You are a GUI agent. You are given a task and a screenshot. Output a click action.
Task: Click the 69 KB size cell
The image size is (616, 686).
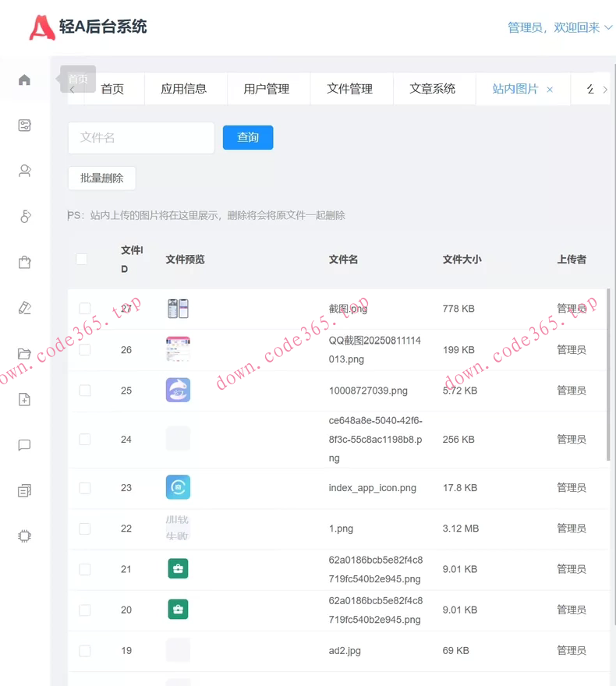(456, 651)
